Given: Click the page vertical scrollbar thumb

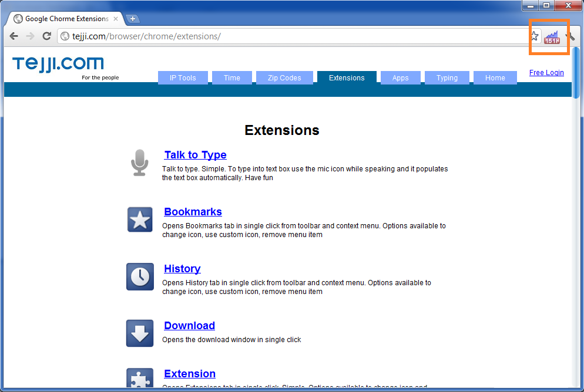Looking at the screenshot, I should [576, 73].
